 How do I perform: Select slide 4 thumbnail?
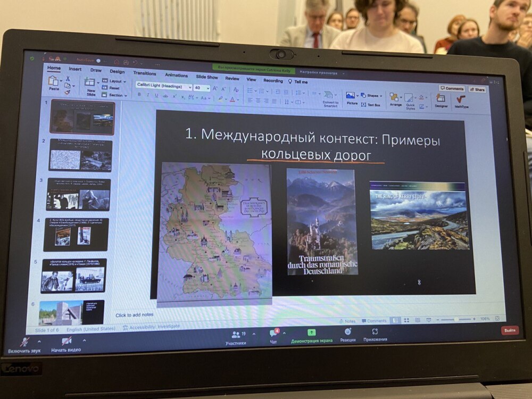[x=76, y=235]
